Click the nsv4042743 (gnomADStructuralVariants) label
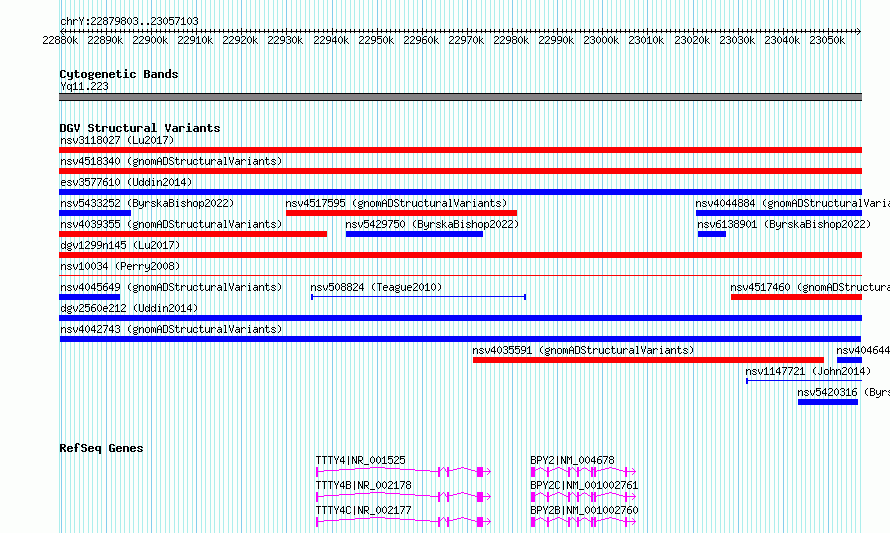This screenshot has width=890, height=533. pos(171,329)
